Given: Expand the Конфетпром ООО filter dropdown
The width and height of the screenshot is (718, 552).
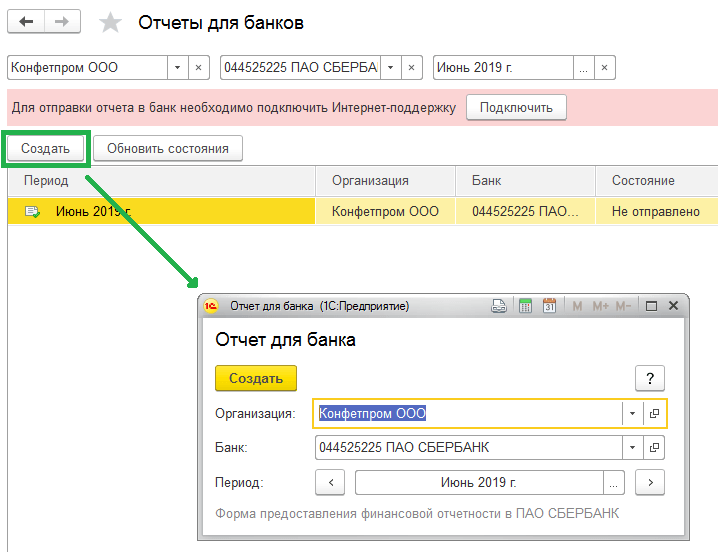Looking at the screenshot, I should coord(177,68).
